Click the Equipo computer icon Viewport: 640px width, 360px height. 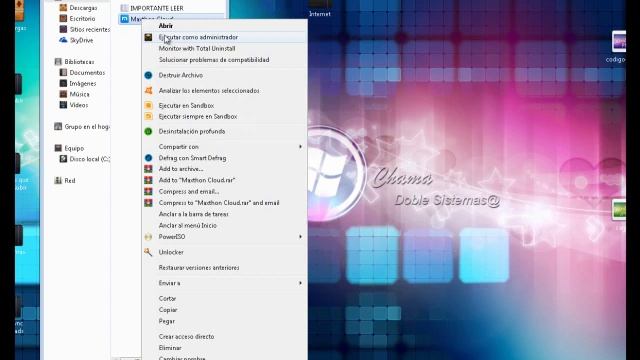pyautogui.click(x=58, y=148)
